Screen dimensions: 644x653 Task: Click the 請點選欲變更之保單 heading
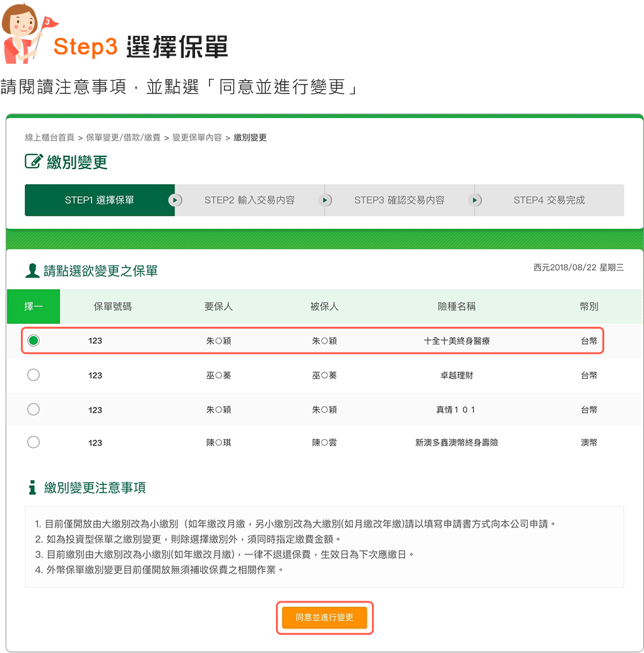pyautogui.click(x=101, y=271)
